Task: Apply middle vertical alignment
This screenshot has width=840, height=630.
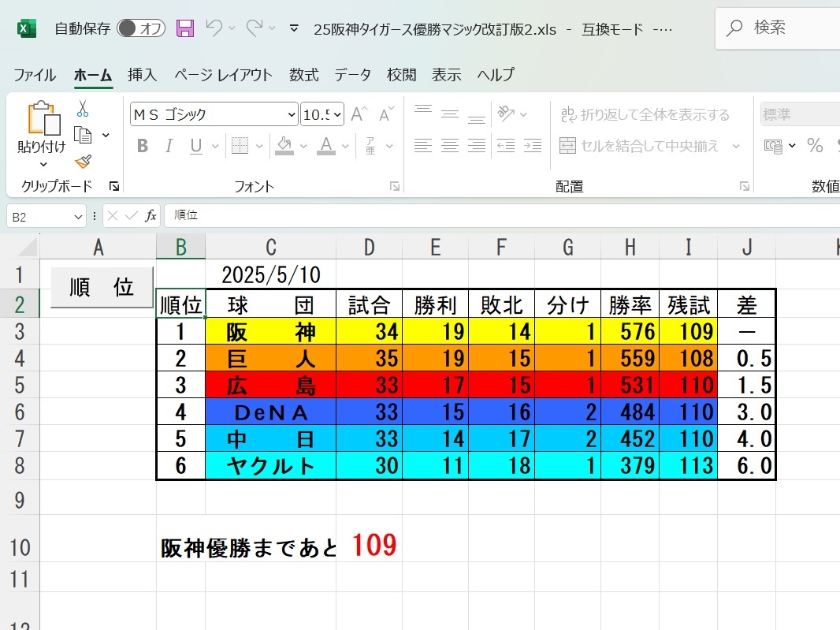Action: (x=450, y=114)
